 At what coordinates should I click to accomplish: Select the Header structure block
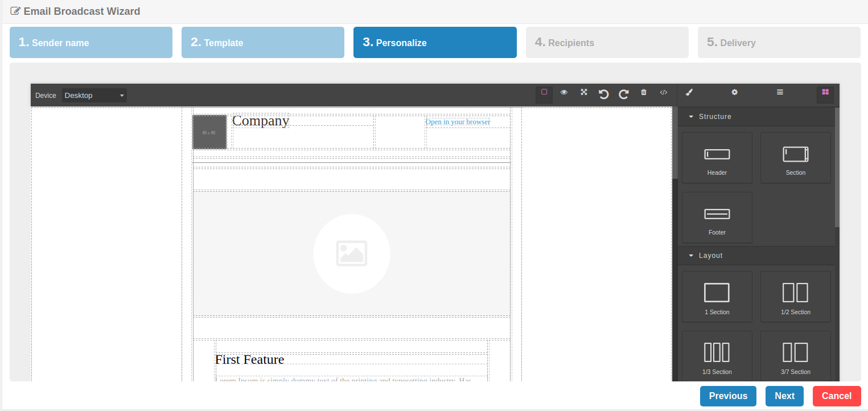(717, 158)
